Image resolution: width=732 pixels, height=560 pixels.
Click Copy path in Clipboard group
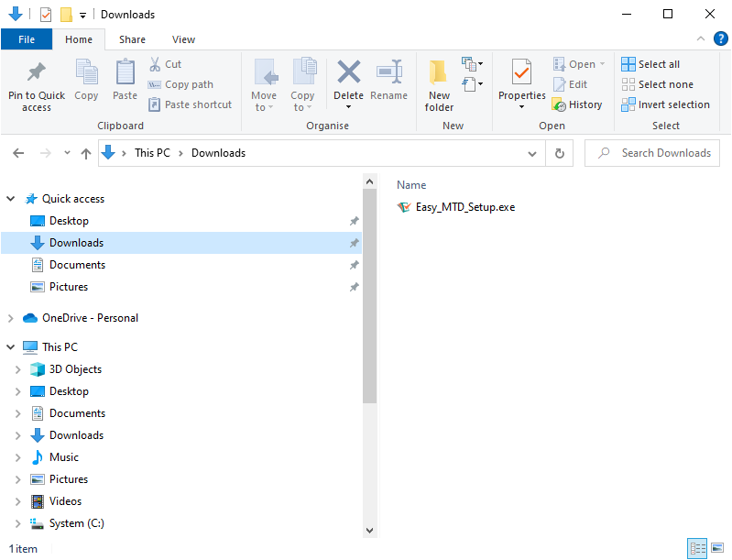[x=180, y=84]
